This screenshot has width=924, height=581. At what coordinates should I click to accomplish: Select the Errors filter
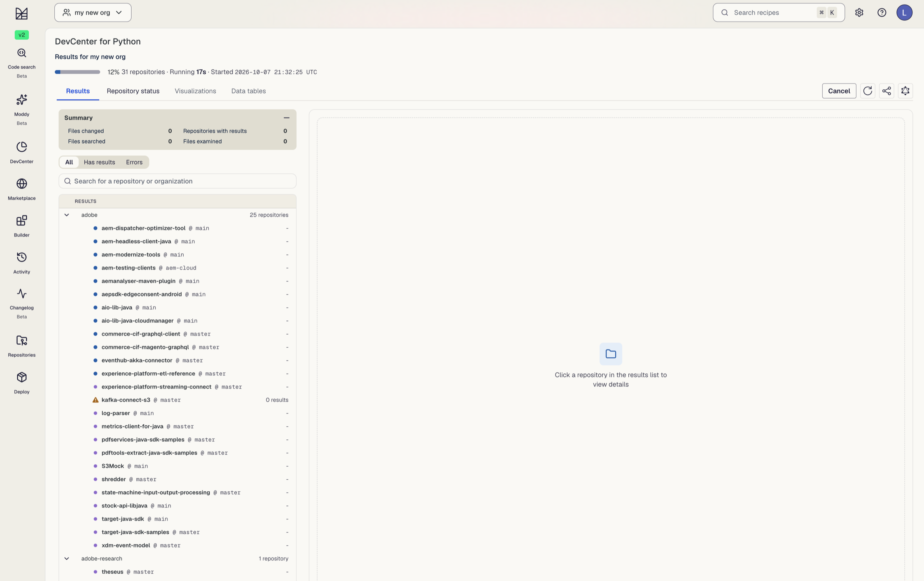(x=134, y=162)
